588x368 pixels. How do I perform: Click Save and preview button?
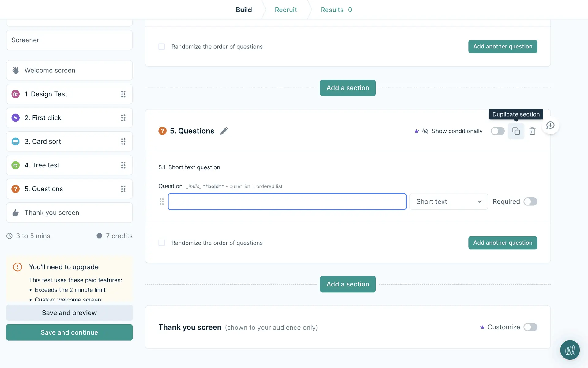pos(69,313)
